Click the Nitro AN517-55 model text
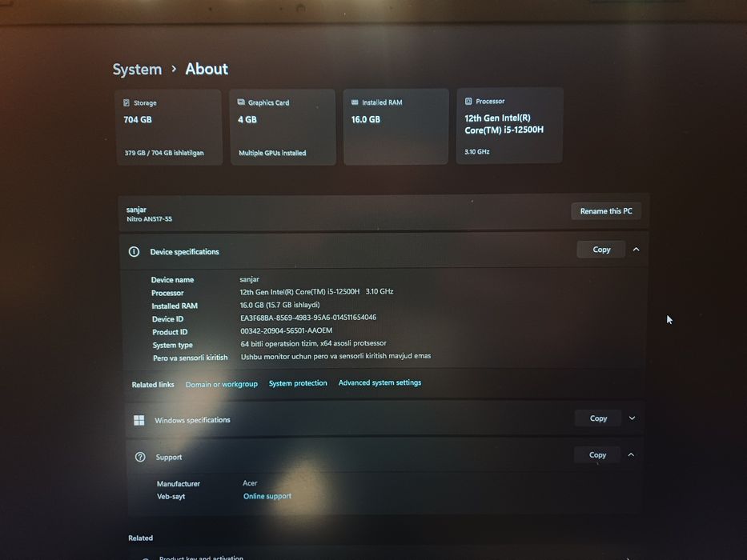 tap(149, 219)
